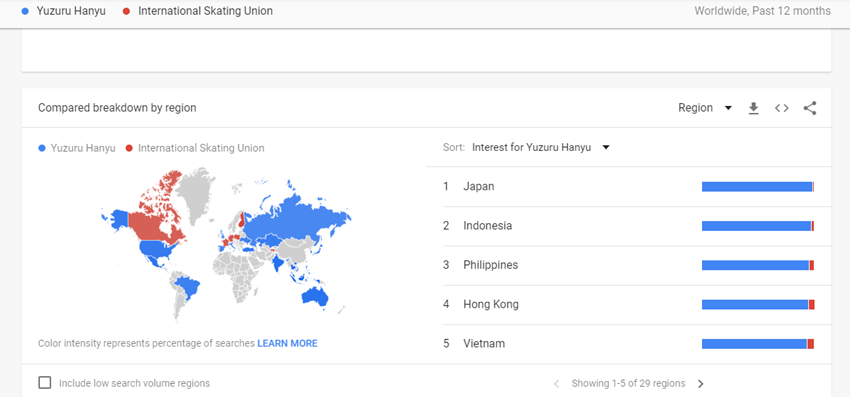850x397 pixels.
Task: Download the region breakdown as CSV
Action: tap(753, 108)
